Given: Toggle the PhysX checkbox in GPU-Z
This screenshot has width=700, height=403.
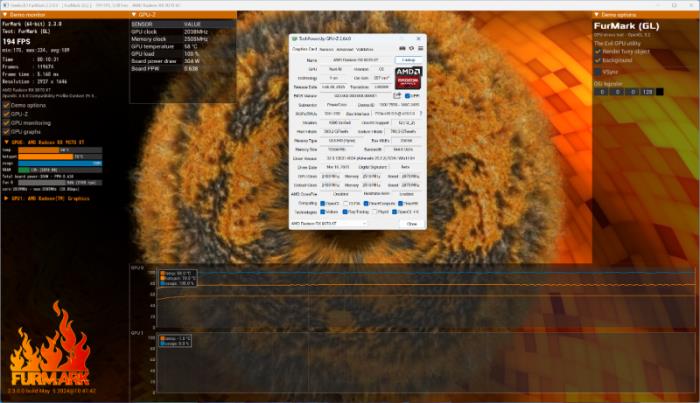Looking at the screenshot, I should tap(375, 212).
